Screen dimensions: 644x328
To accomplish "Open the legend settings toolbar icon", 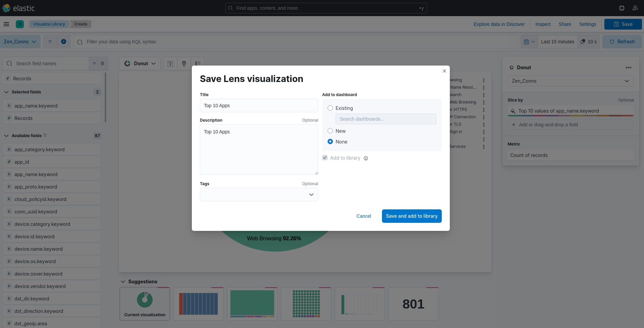I will coord(198,64).
